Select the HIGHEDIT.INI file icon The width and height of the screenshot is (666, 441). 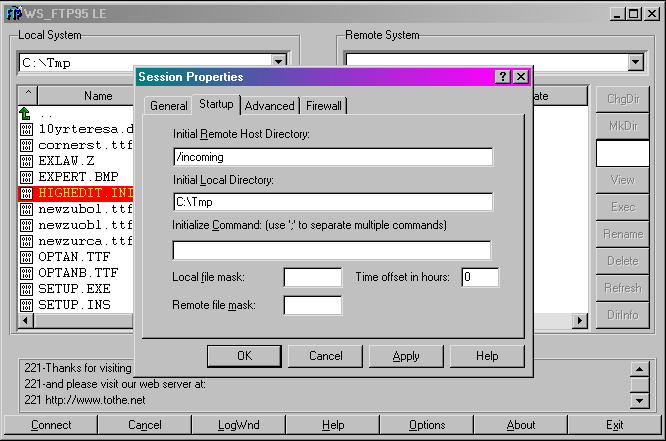point(26,193)
